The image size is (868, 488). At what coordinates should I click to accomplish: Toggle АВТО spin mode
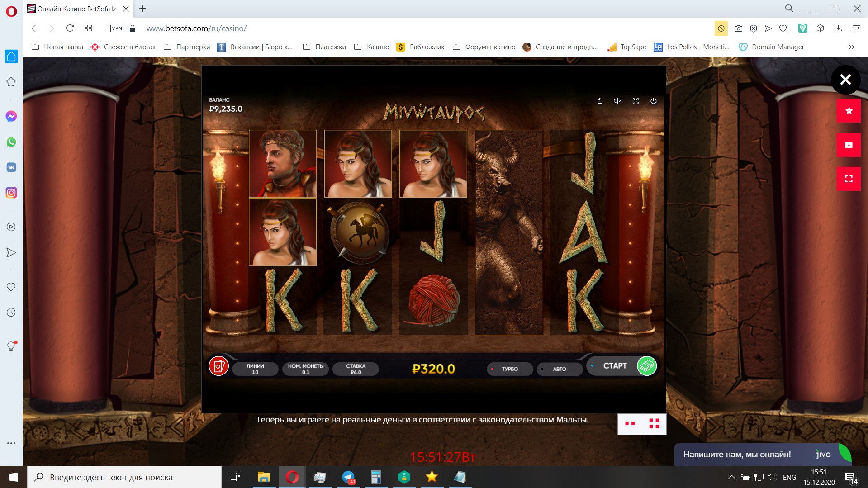(560, 369)
